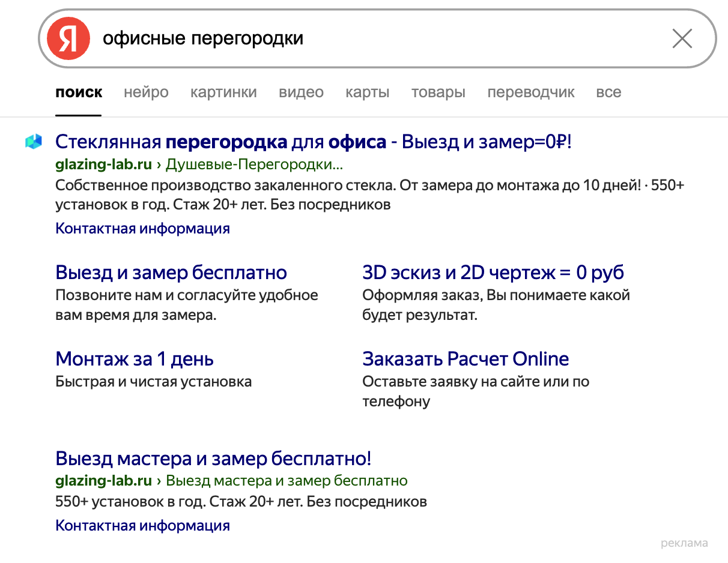The width and height of the screenshot is (728, 563).
Task: Open the переводчик tab
Action: coord(531,92)
